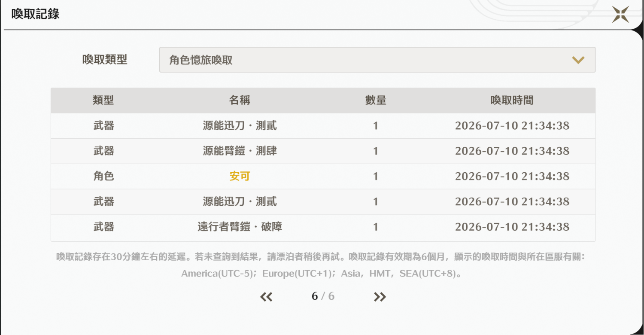Click the 喚取類型 label

[105, 60]
